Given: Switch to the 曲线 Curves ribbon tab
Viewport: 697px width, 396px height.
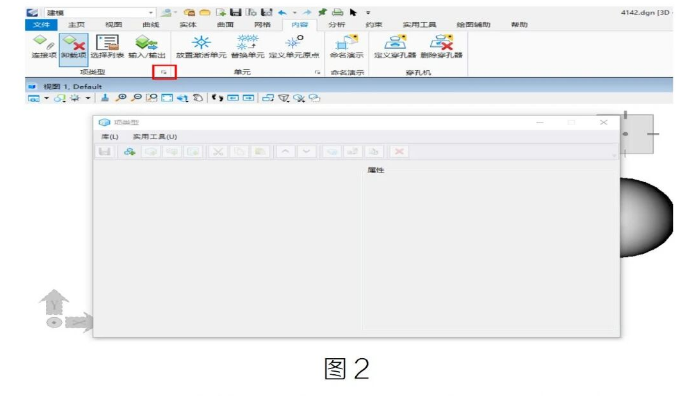Looking at the screenshot, I should point(150,25).
